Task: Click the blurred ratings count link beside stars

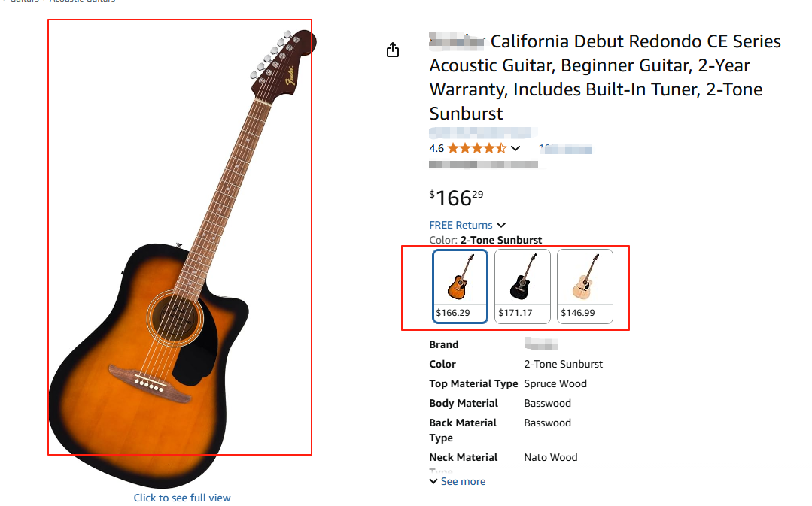Action: 566,149
